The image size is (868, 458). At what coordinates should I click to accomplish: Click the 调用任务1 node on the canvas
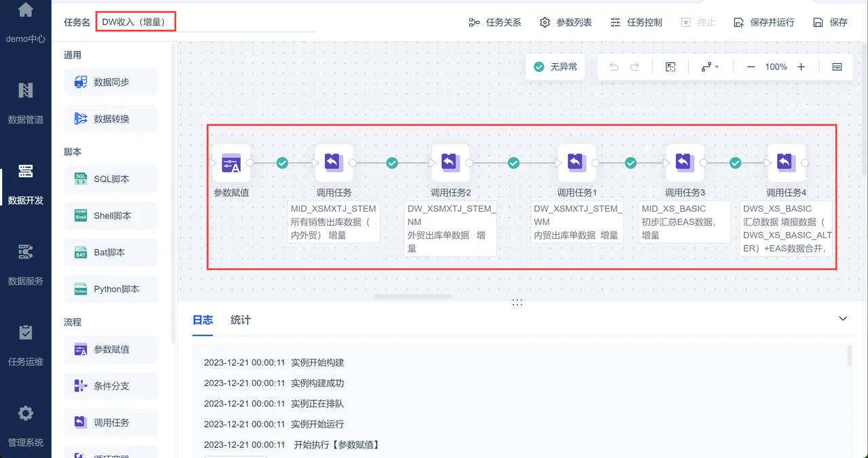[576, 163]
